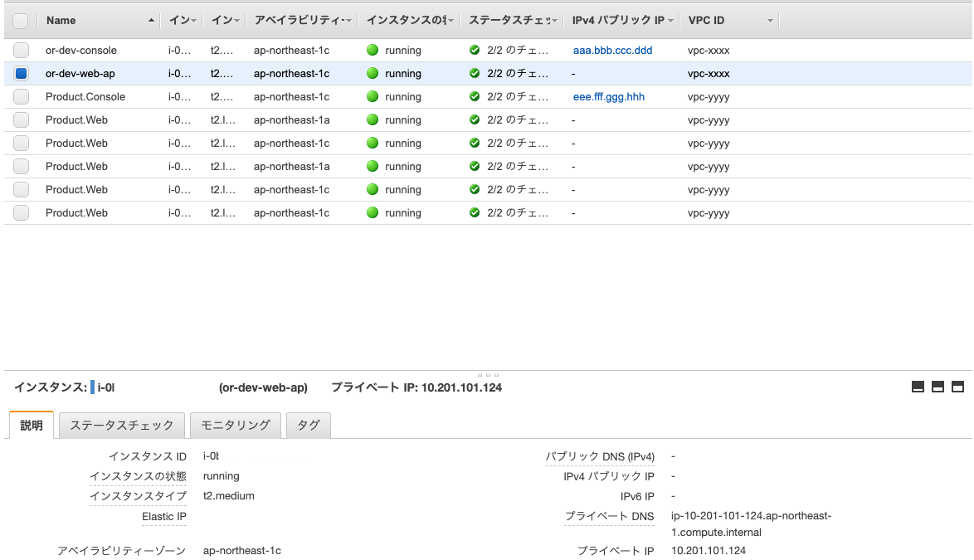Click the status check icon on the last Product.Web row
Screen dimensions: 974x560
[x=475, y=212]
